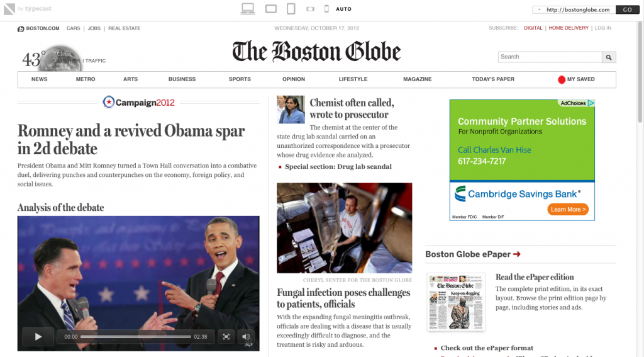Screen dimensions: 644x357
Task: Open the URL history dropdown arrow
Action: [539, 9]
